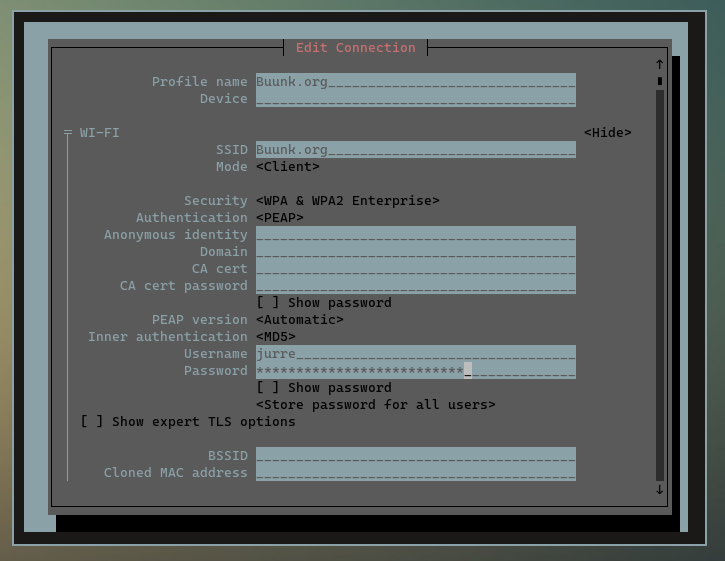The width and height of the screenshot is (725, 561).
Task: Change the Authentication PEAP selector
Action: pos(280,218)
